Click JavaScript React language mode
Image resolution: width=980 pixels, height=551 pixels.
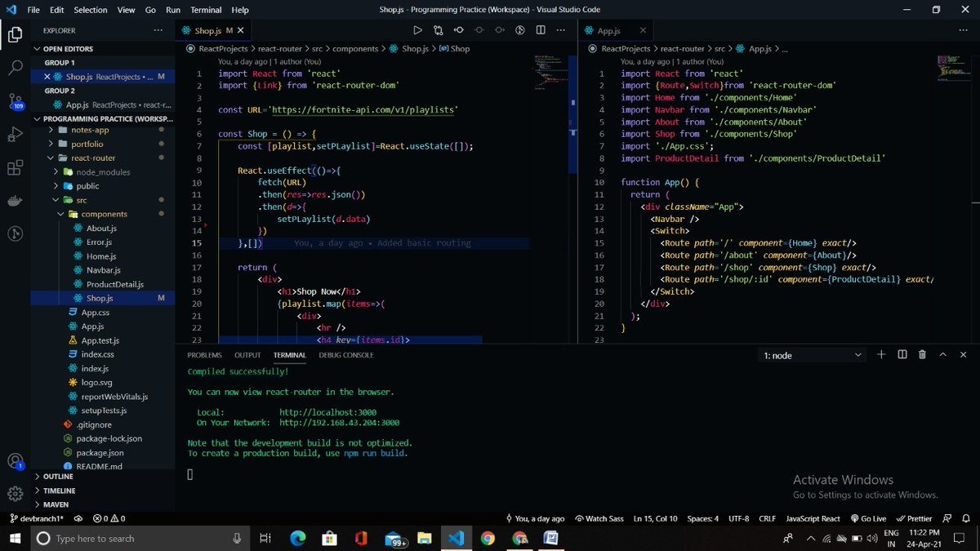tap(813, 518)
